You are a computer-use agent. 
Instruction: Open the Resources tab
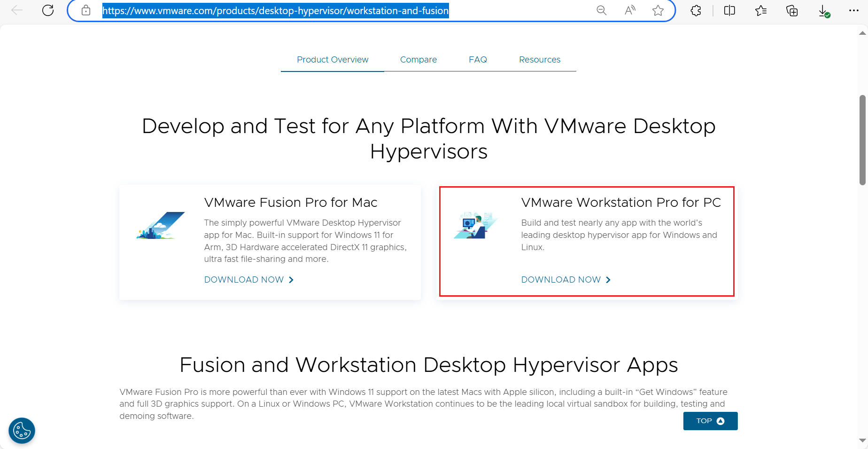(540, 60)
